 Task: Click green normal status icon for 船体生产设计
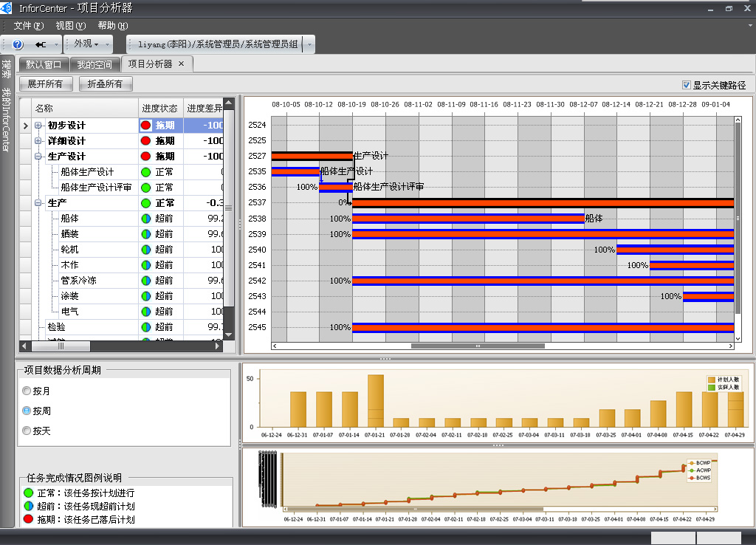[145, 172]
